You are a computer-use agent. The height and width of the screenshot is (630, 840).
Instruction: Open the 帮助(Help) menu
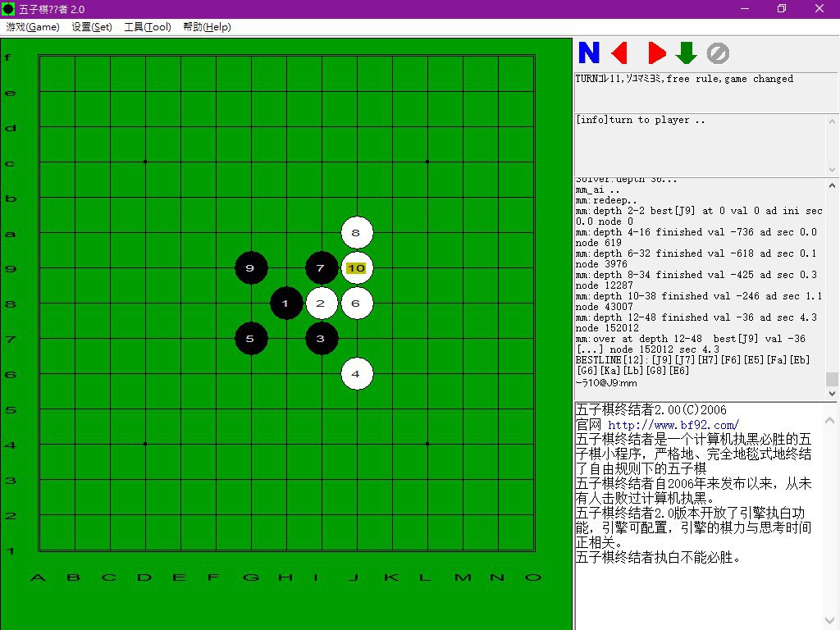207,27
